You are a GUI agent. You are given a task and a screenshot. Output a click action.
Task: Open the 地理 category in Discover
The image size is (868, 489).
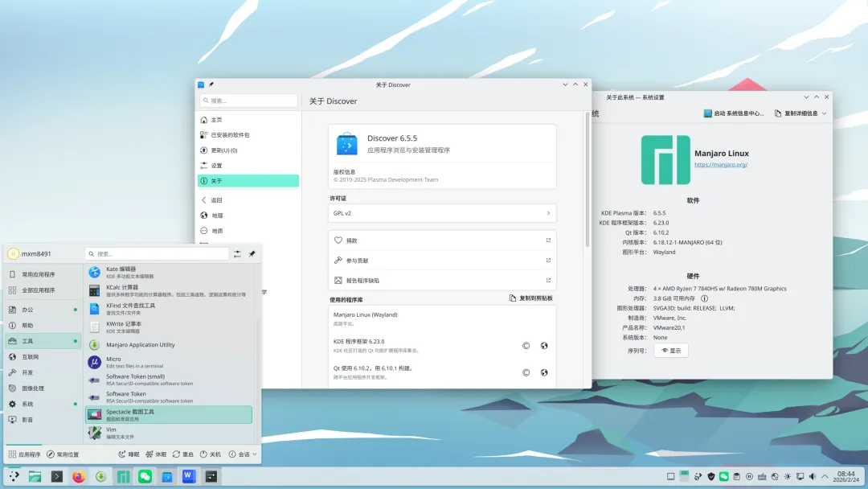pyautogui.click(x=248, y=216)
